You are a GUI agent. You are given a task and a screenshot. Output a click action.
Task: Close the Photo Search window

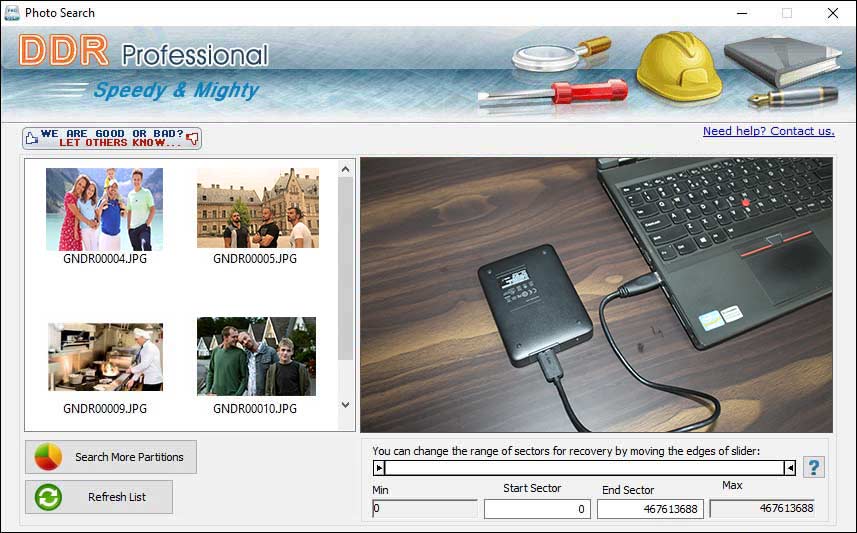point(833,13)
